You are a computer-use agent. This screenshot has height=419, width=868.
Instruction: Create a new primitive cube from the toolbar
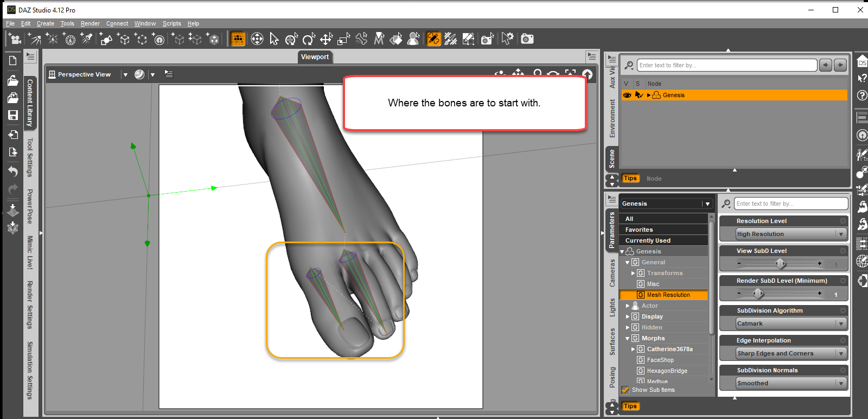(x=124, y=39)
